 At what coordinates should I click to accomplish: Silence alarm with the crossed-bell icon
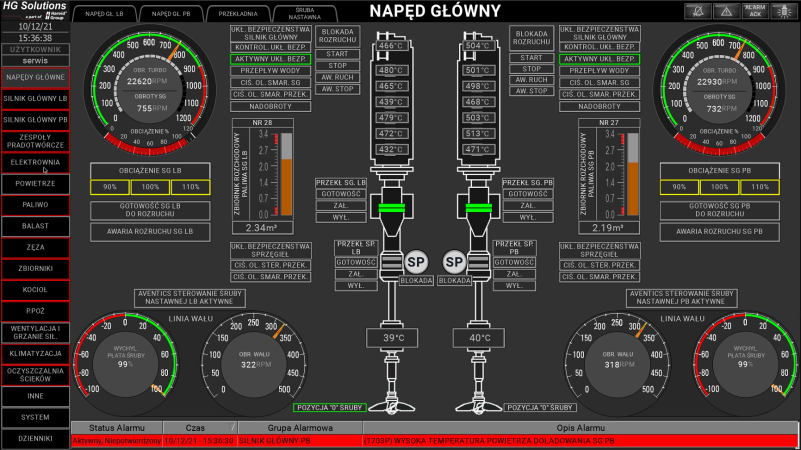point(697,11)
